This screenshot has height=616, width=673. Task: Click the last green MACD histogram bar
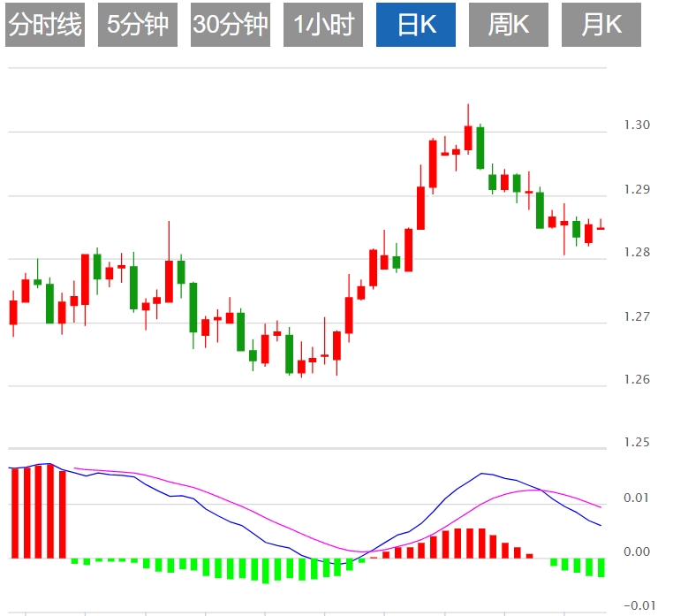601,567
